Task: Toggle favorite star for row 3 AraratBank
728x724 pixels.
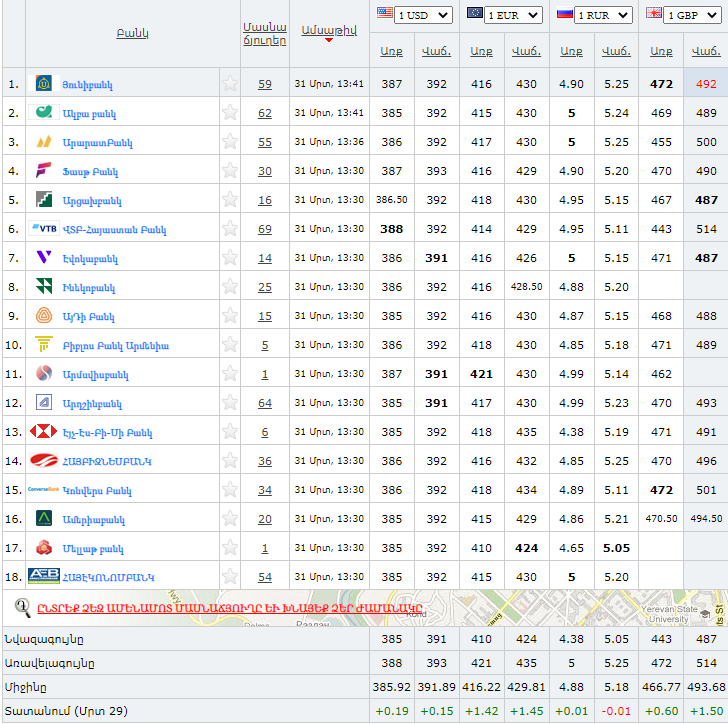Action: [229, 142]
